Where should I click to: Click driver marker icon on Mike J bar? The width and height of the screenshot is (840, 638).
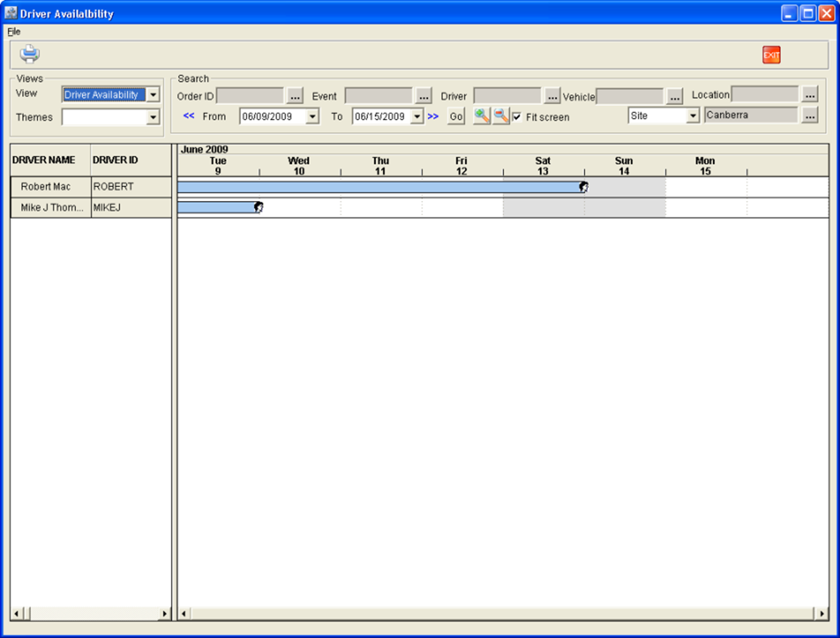pos(258,207)
